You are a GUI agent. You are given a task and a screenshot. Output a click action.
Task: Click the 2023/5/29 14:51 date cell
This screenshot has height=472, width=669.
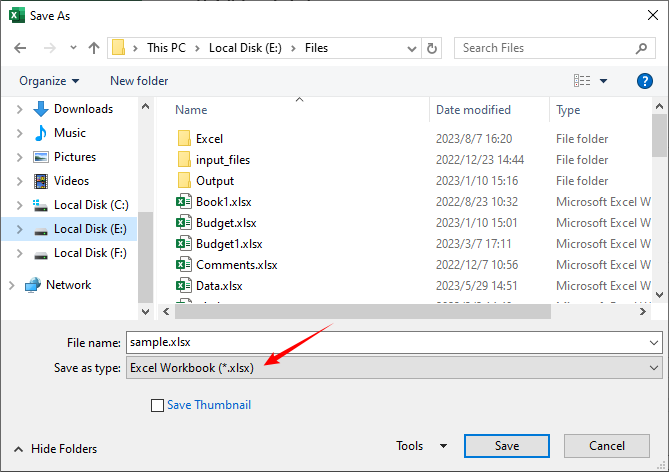[x=476, y=286]
